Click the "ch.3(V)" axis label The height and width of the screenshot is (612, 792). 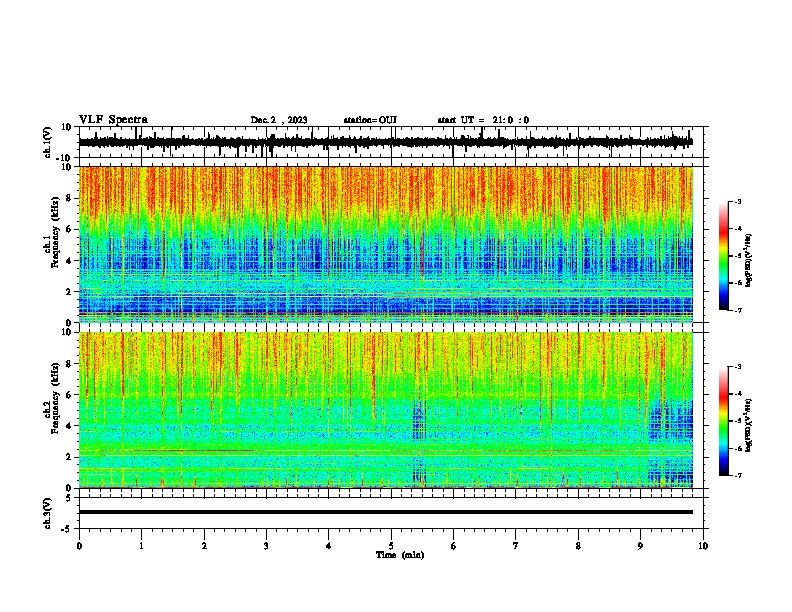tap(48, 513)
